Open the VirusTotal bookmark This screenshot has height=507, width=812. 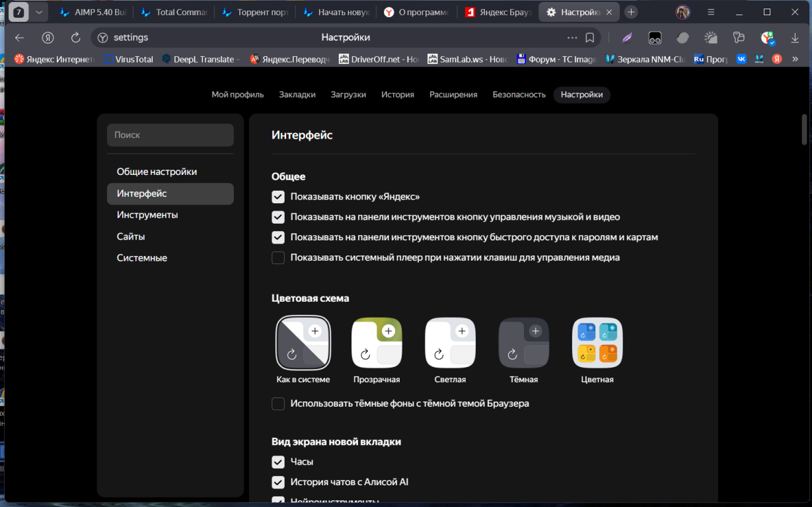coord(128,59)
